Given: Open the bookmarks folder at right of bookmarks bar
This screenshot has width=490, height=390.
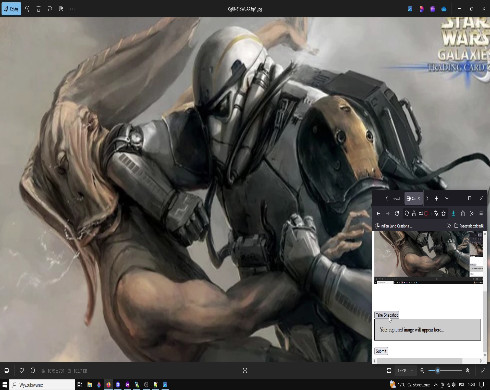Looking at the screenshot, I should pos(469,226).
